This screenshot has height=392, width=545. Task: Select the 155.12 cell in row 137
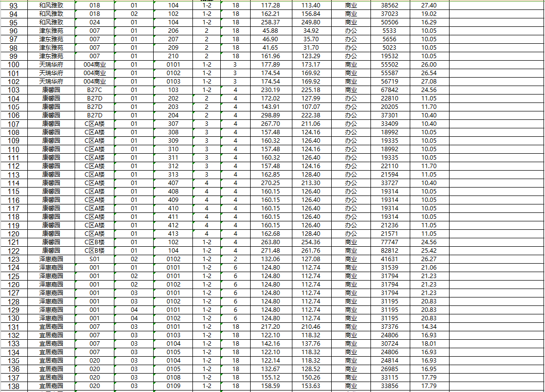pyautogui.click(x=271, y=378)
